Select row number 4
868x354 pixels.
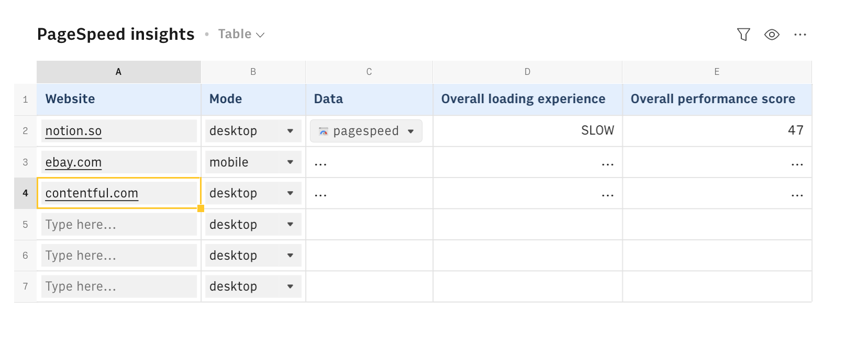click(x=25, y=193)
